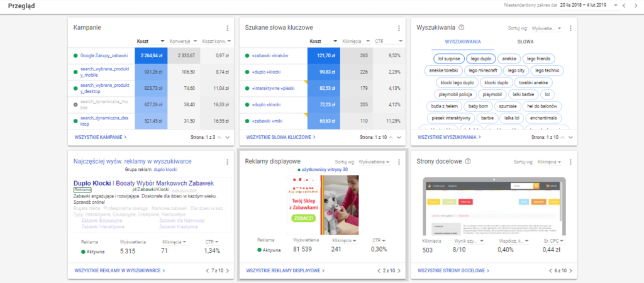Open the Szukane słowa kluczowe options menu

(x=399, y=28)
